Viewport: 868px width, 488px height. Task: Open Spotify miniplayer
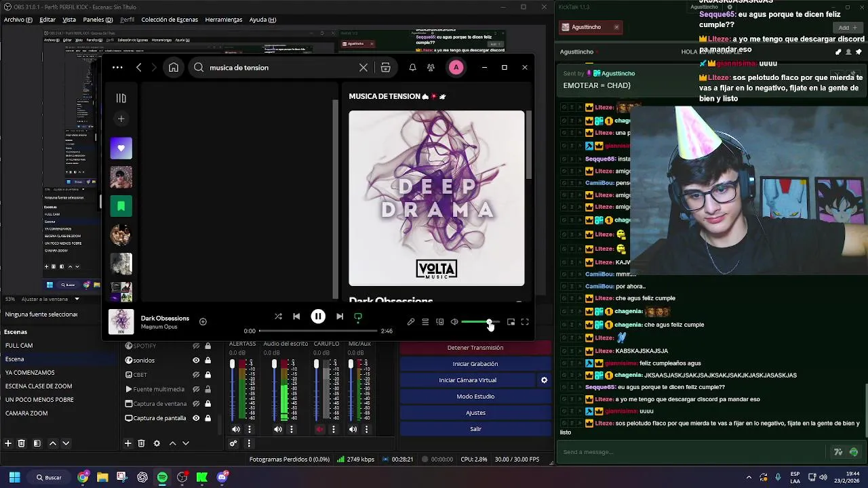511,322
